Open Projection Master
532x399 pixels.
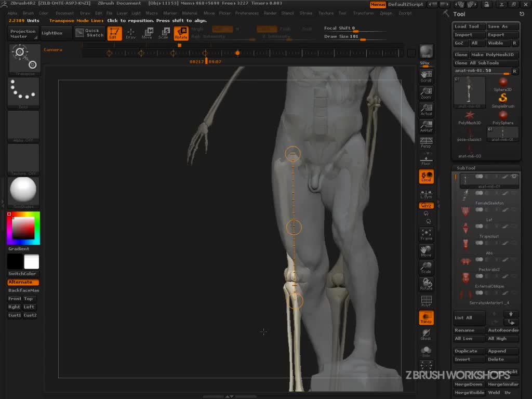pos(23,33)
